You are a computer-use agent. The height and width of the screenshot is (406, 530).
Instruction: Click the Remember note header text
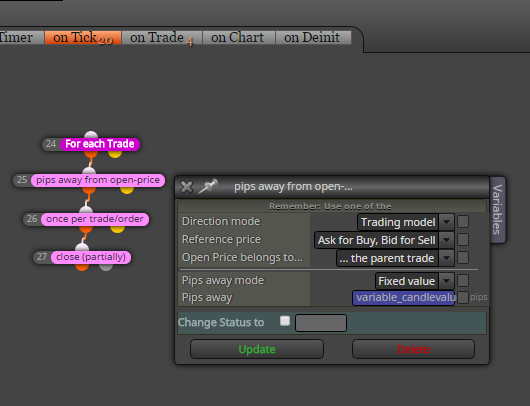[330, 206]
